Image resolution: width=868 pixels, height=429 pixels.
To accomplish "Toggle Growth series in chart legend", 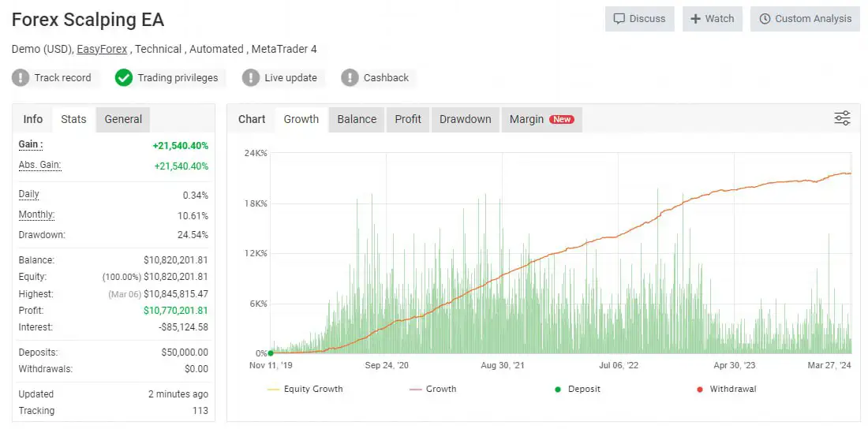I will [433, 389].
